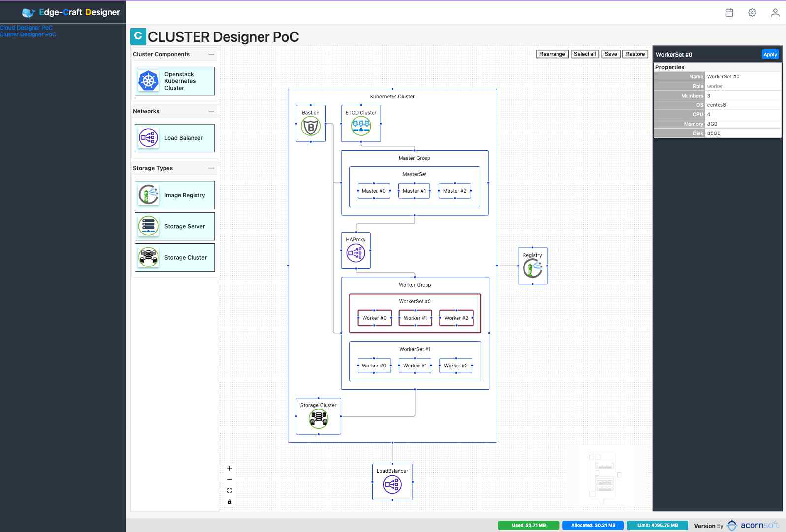Image resolution: width=786 pixels, height=532 pixels.
Task: Select the Storage Server palette icon
Action: [x=148, y=226]
